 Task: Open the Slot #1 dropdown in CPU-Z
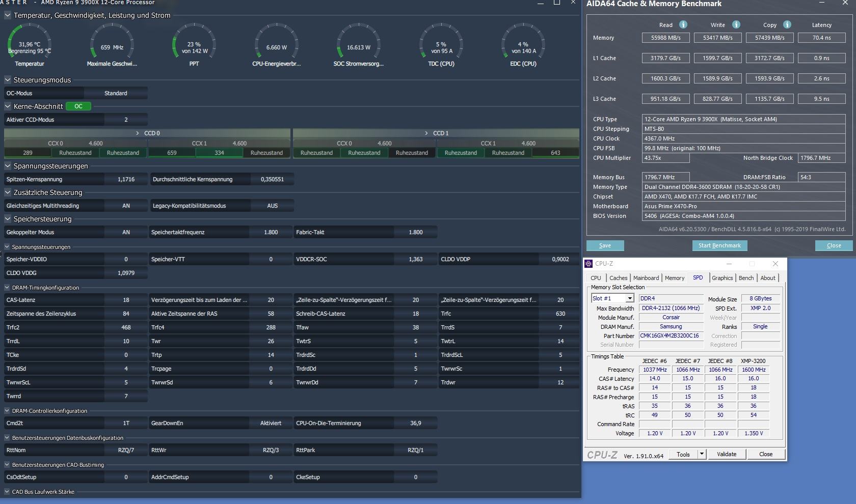(630, 298)
